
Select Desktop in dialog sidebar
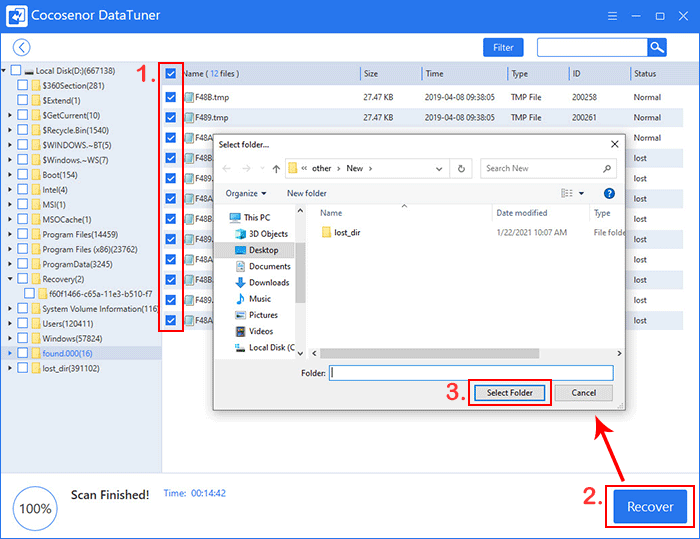257,250
